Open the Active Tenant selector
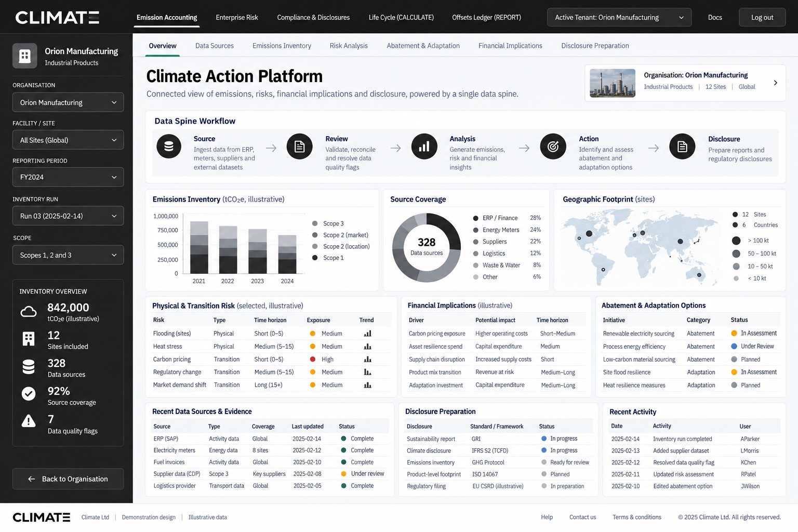 pos(619,17)
